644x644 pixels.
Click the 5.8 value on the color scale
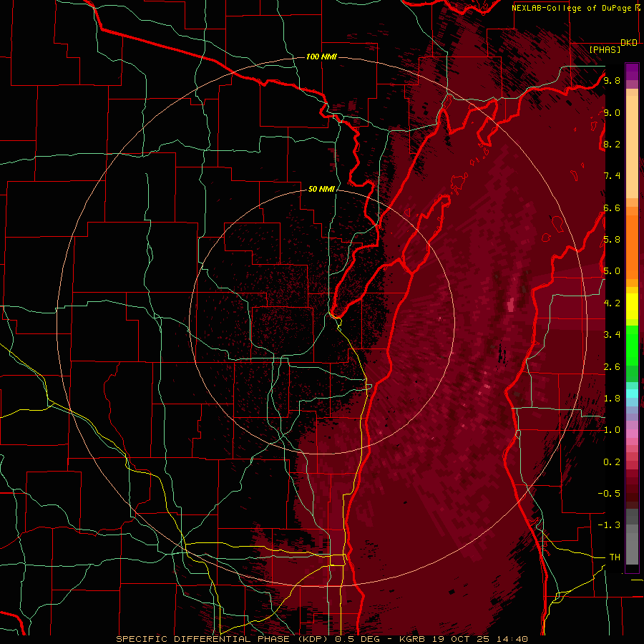click(612, 239)
